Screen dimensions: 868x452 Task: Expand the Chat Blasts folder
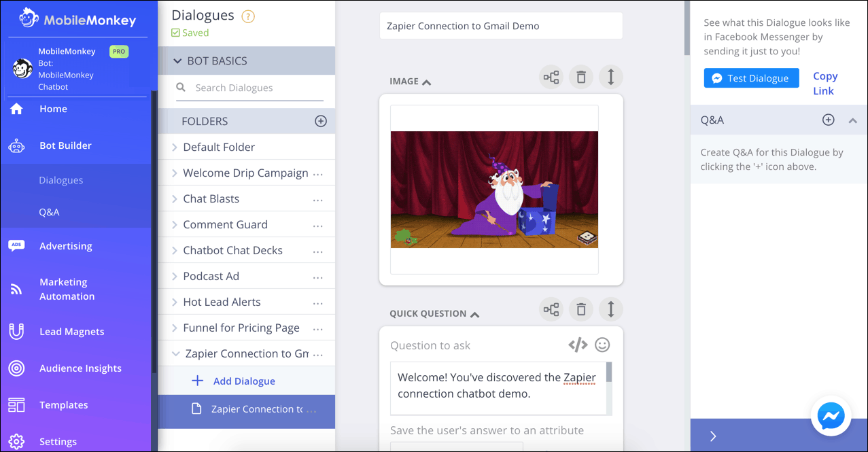(175, 198)
